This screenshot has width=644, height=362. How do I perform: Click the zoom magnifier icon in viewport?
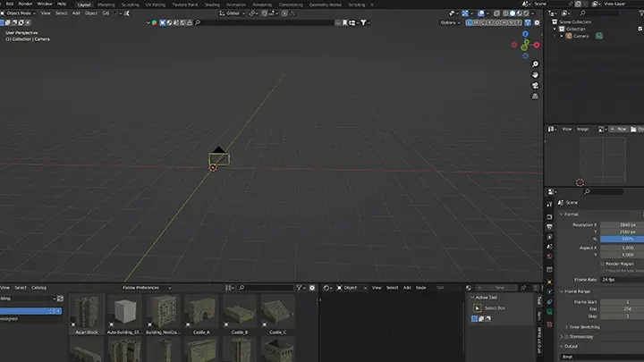(535, 64)
